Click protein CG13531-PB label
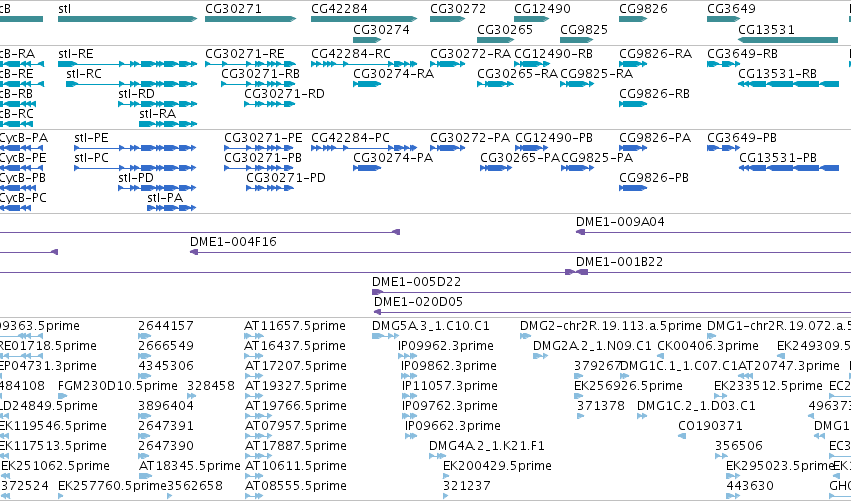Screen dimensions: 851x501 click(x=778, y=158)
